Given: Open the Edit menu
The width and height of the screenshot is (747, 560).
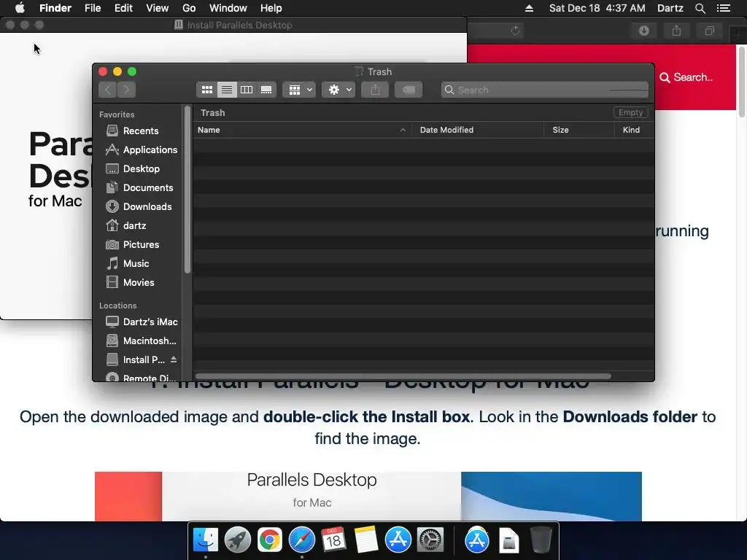Looking at the screenshot, I should [123, 8].
